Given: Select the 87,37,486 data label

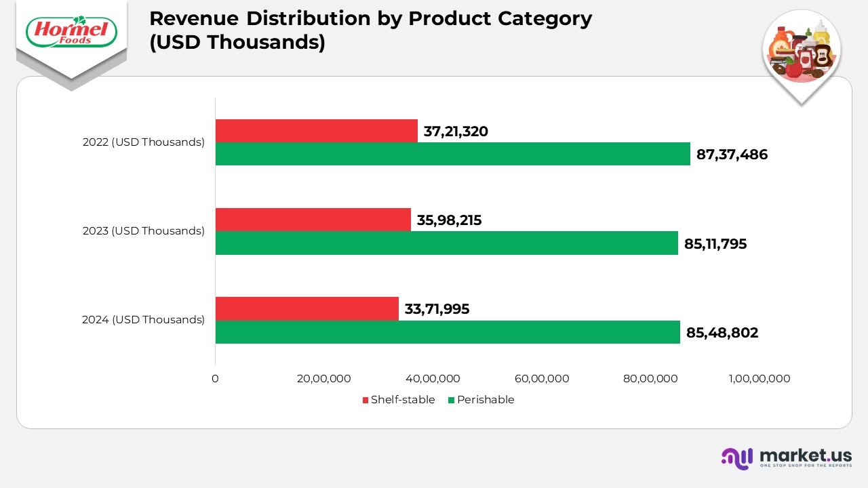Looking at the screenshot, I should [732, 155].
